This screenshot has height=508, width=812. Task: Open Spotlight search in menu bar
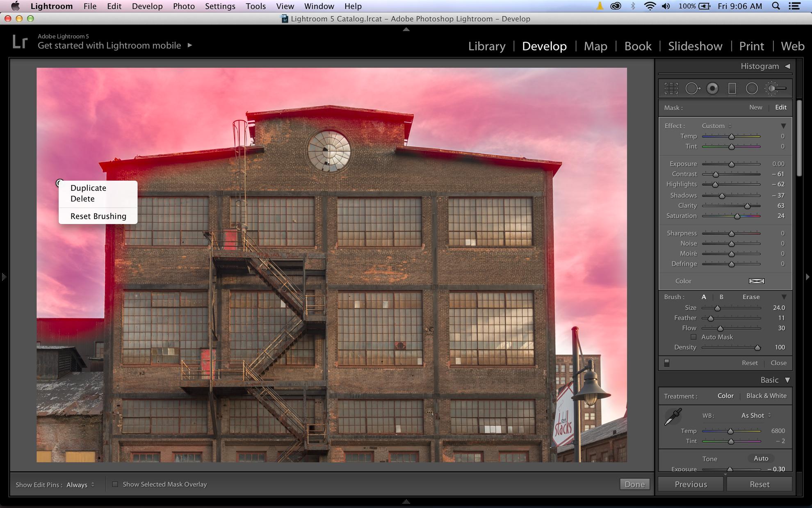click(776, 6)
